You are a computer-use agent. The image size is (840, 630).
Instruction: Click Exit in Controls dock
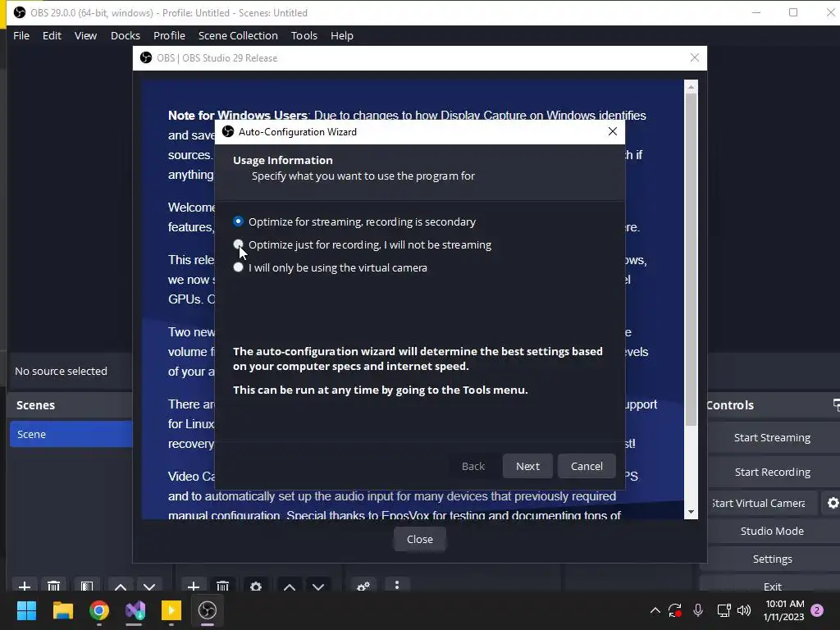(772, 585)
